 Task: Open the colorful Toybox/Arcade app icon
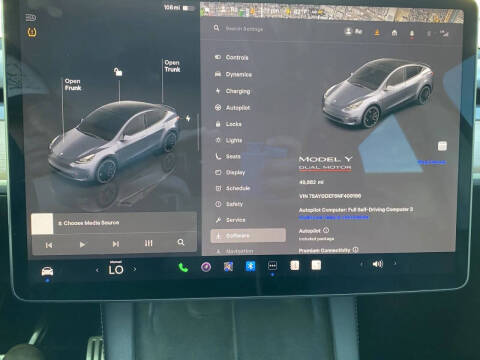228,267
